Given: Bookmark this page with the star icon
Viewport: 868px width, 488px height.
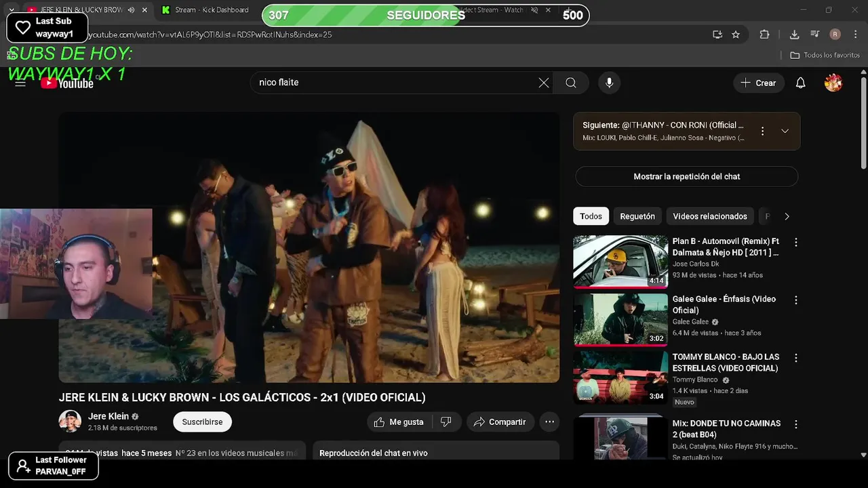Looking at the screenshot, I should [x=736, y=35].
